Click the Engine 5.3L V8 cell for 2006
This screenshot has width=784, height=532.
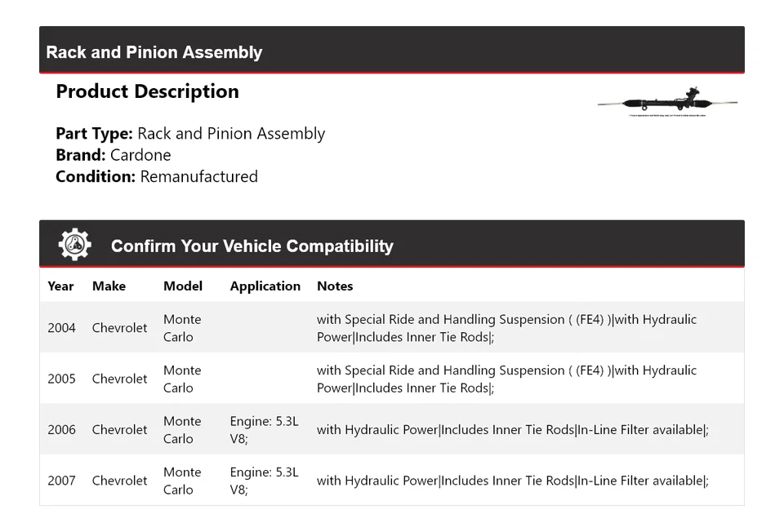point(264,430)
